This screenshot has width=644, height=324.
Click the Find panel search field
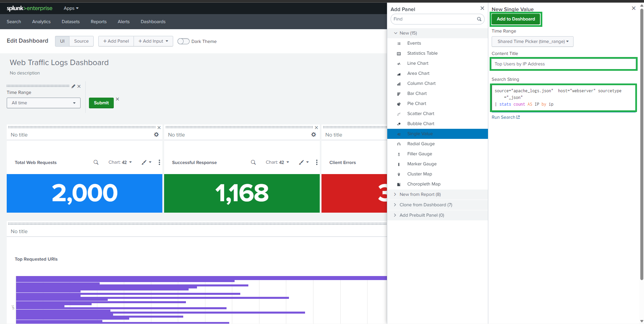tap(438, 19)
